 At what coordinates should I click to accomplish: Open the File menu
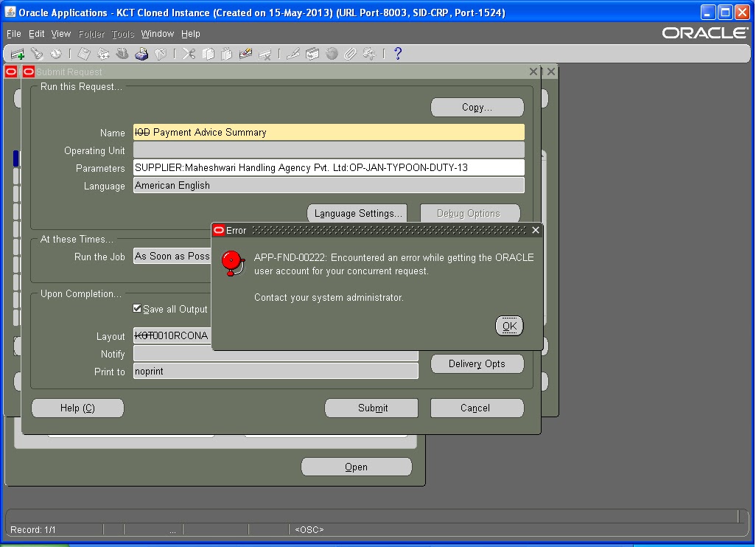[x=13, y=34]
